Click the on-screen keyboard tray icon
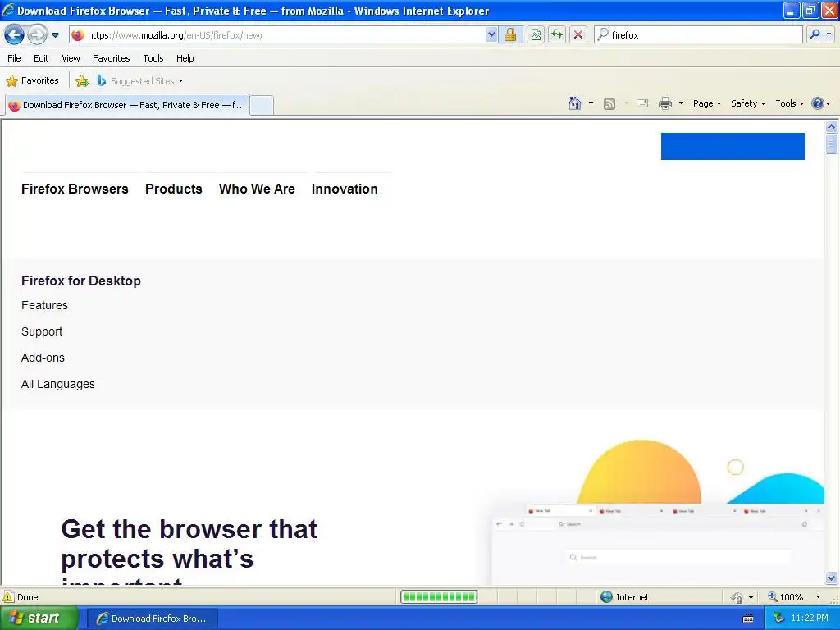The width and height of the screenshot is (840, 630). pos(748,619)
